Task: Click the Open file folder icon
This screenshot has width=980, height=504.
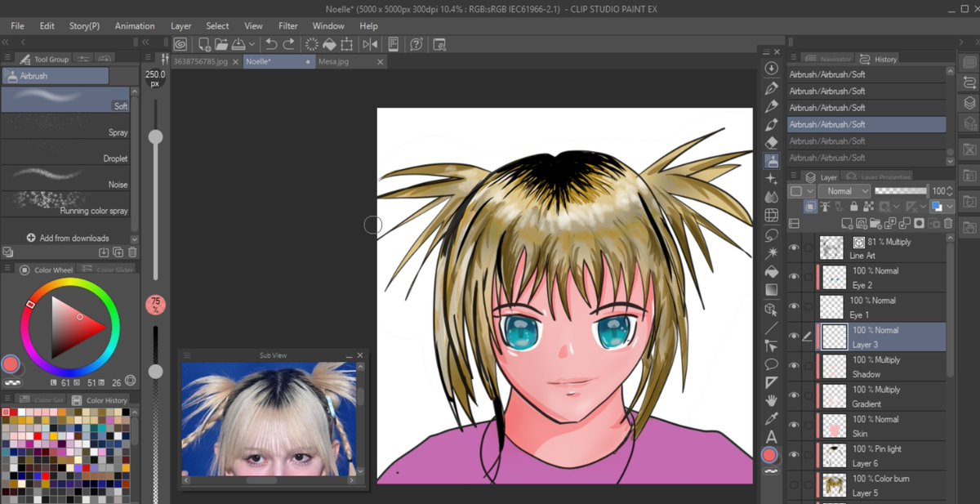Action: click(221, 44)
